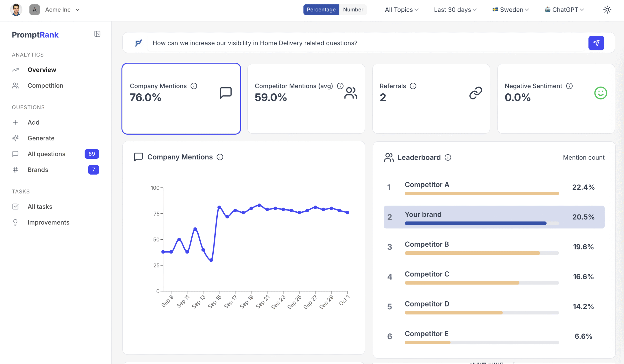Viewport: 624px width, 364px height.
Task: Click info icon next to Referrals
Action: pos(413,86)
